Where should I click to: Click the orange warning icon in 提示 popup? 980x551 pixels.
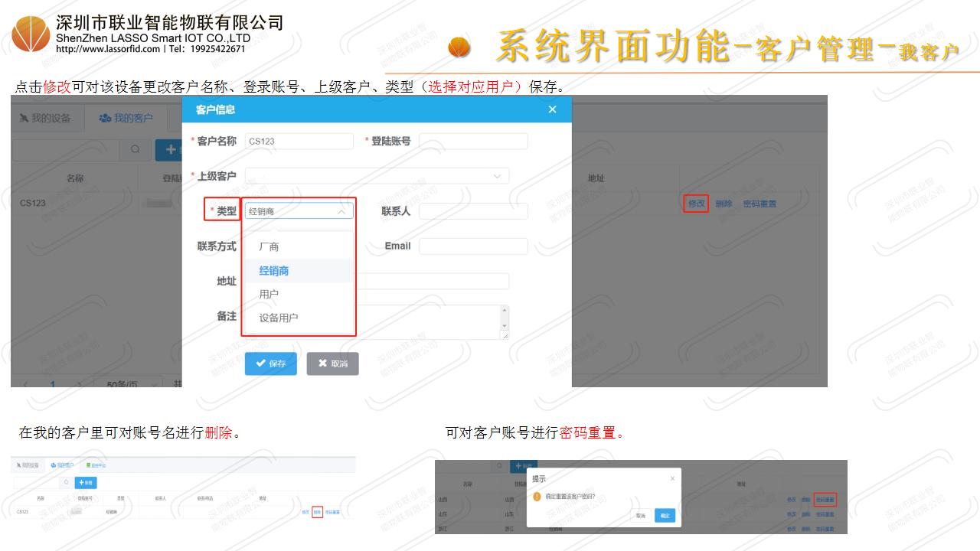(537, 497)
